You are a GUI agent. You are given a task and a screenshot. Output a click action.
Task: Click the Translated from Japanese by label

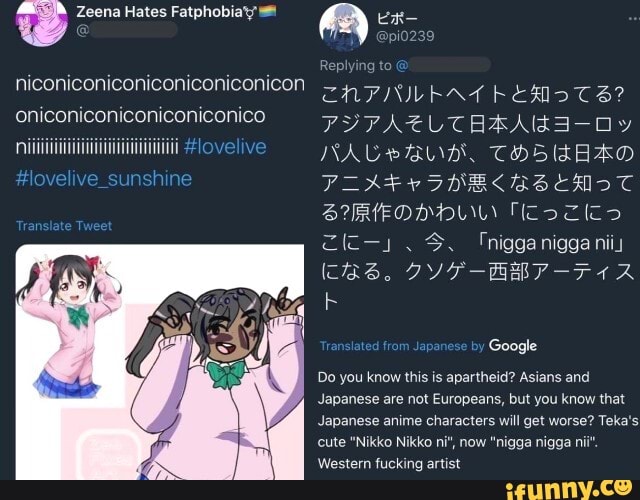coord(402,346)
